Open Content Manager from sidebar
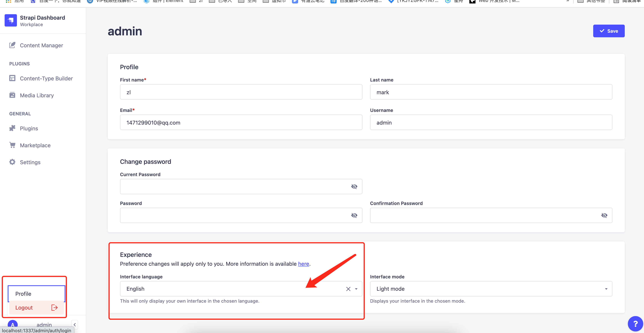The height and width of the screenshot is (333, 644). tap(41, 45)
